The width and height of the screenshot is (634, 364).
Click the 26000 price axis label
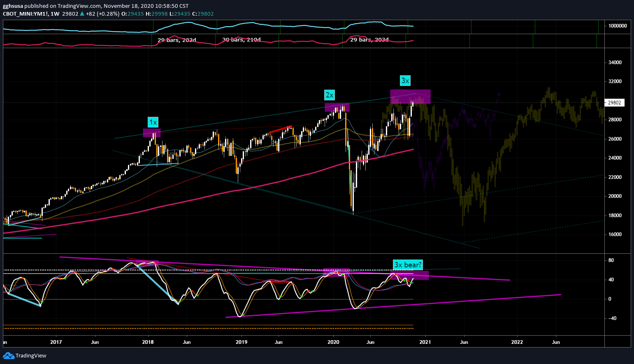click(615, 139)
